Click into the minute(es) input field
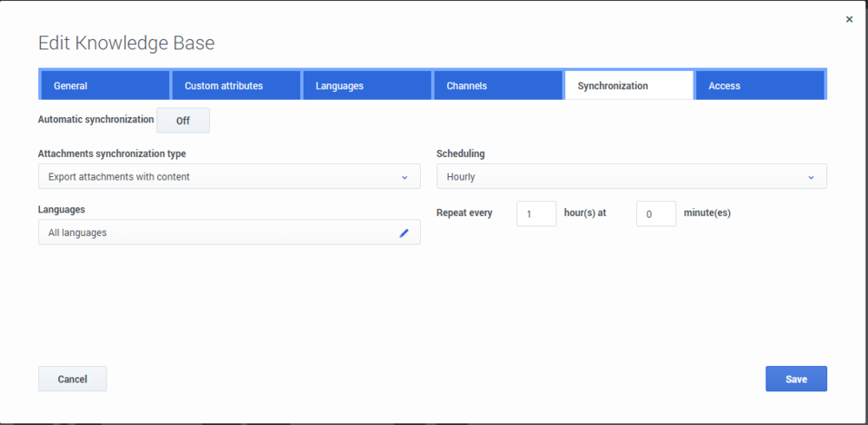 point(655,214)
